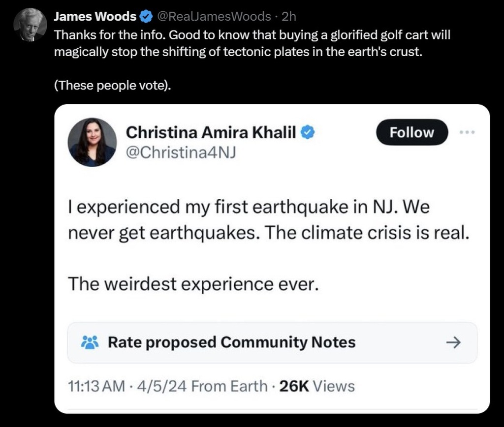Click the "(These people vote)." line
The image size is (504, 427).
point(113,85)
